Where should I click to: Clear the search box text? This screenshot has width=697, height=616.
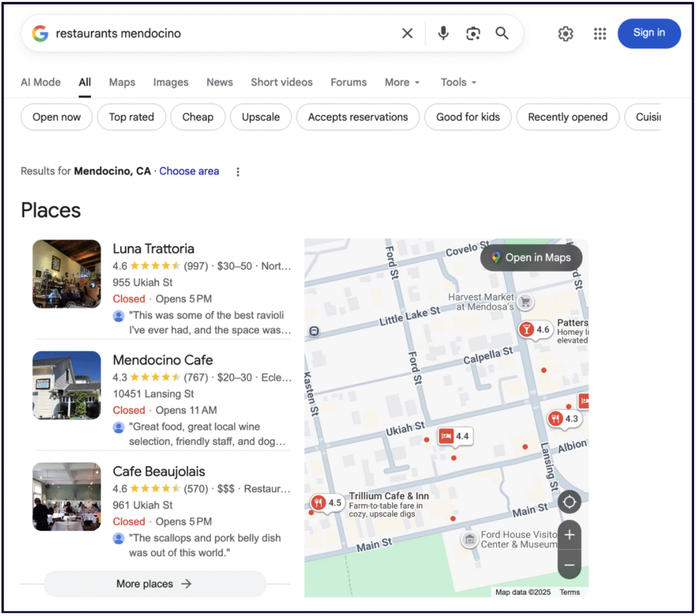(407, 33)
